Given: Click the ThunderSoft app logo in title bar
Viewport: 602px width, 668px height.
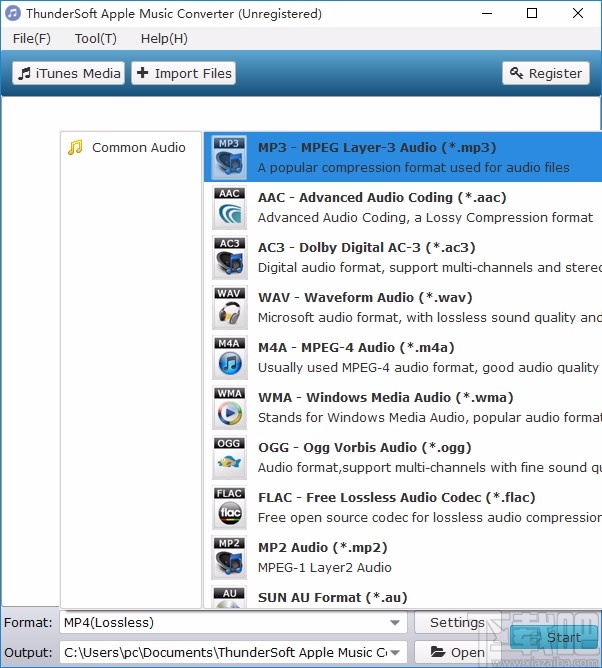Looking at the screenshot, I should (x=12, y=13).
